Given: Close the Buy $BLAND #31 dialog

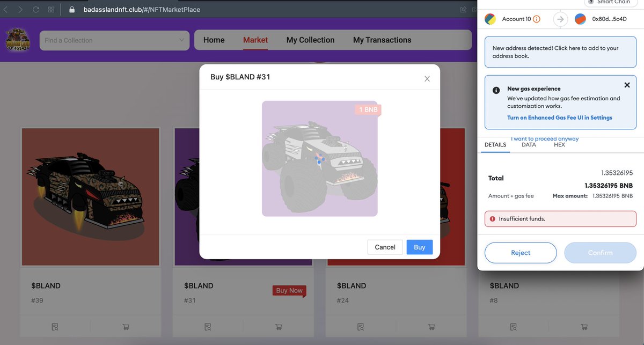Looking at the screenshot, I should (x=427, y=79).
